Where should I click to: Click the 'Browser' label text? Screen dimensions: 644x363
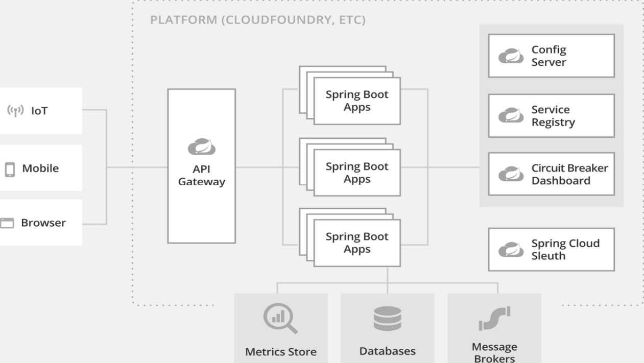coord(43,223)
